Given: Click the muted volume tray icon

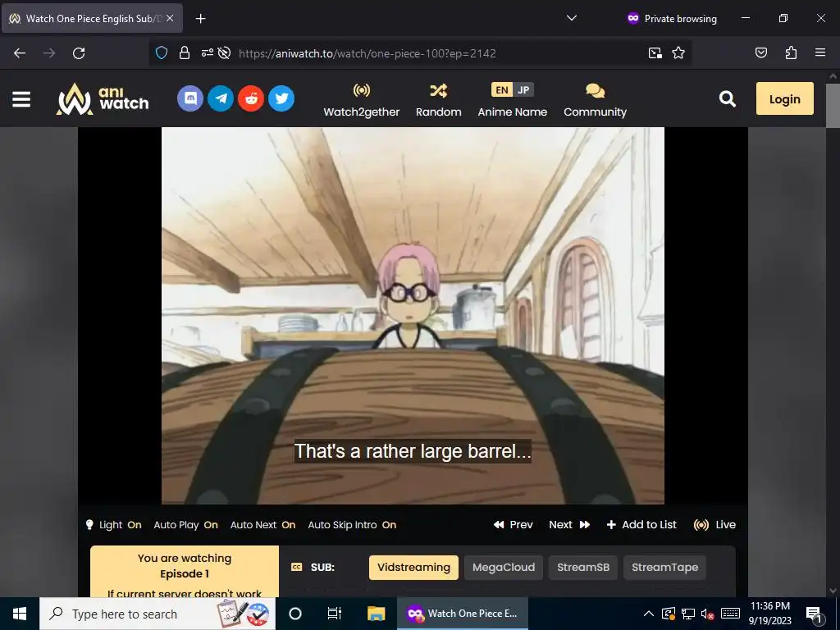Looking at the screenshot, I should [708, 614].
